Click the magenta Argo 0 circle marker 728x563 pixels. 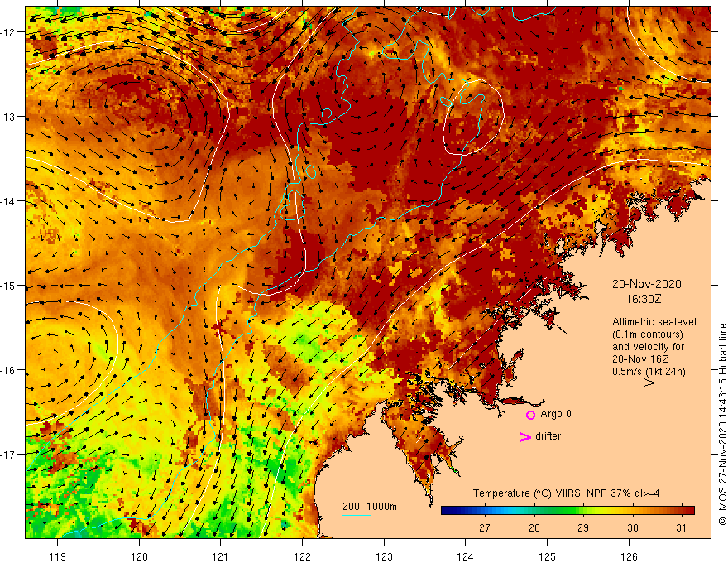(x=530, y=415)
